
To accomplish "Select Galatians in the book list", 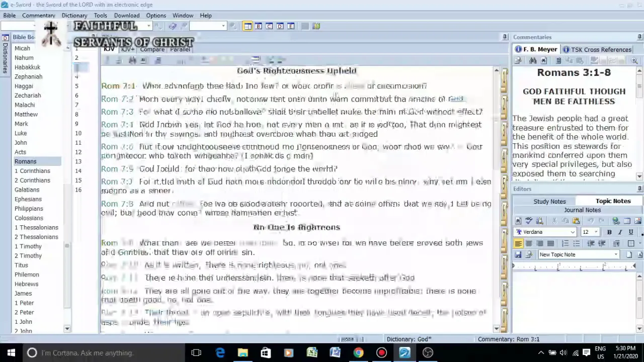I will click(27, 190).
